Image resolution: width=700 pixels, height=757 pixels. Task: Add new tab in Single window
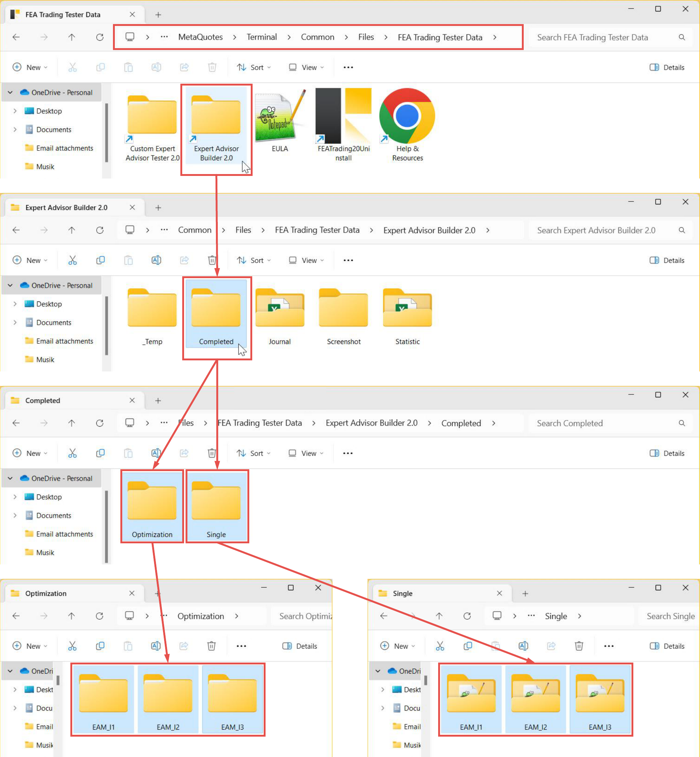pyautogui.click(x=525, y=593)
